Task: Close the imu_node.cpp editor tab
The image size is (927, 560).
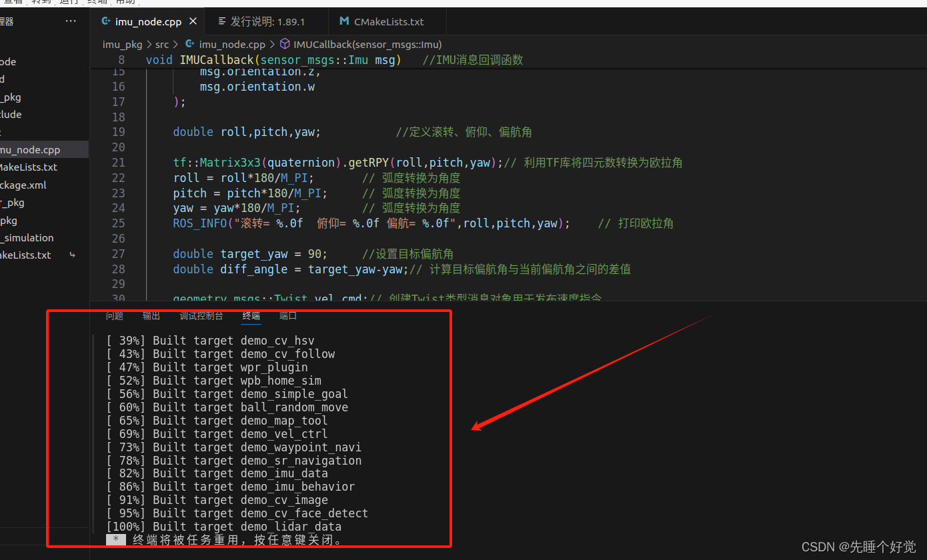Action: pyautogui.click(x=193, y=21)
